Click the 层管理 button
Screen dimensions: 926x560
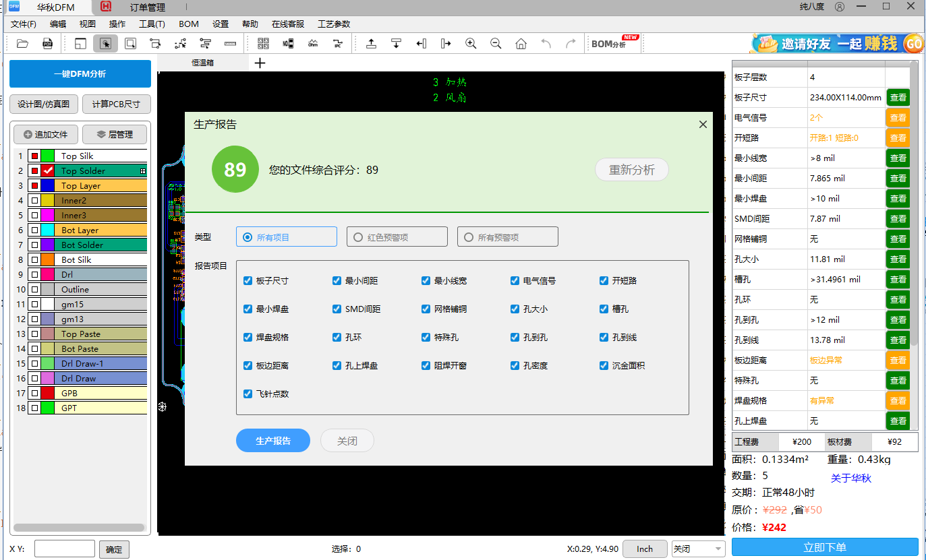point(115,134)
